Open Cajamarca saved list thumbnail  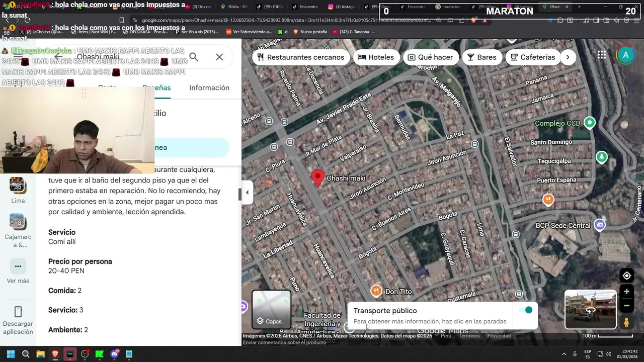(18, 221)
